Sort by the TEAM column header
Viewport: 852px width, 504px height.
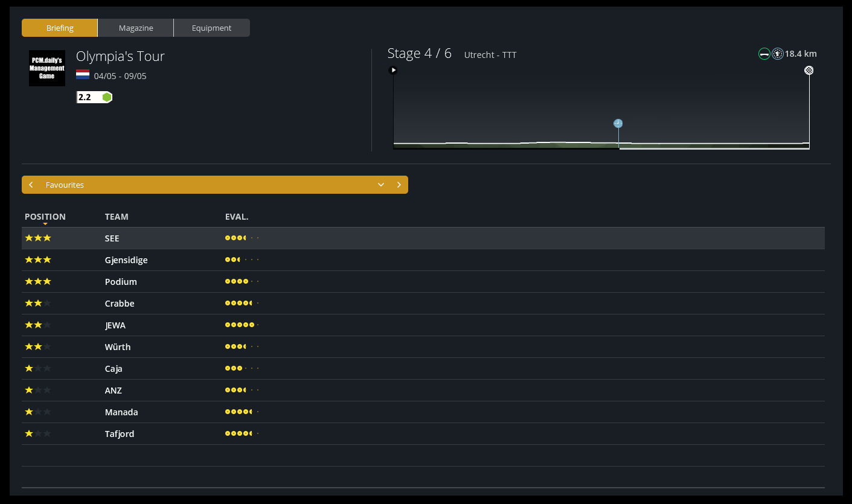point(117,217)
